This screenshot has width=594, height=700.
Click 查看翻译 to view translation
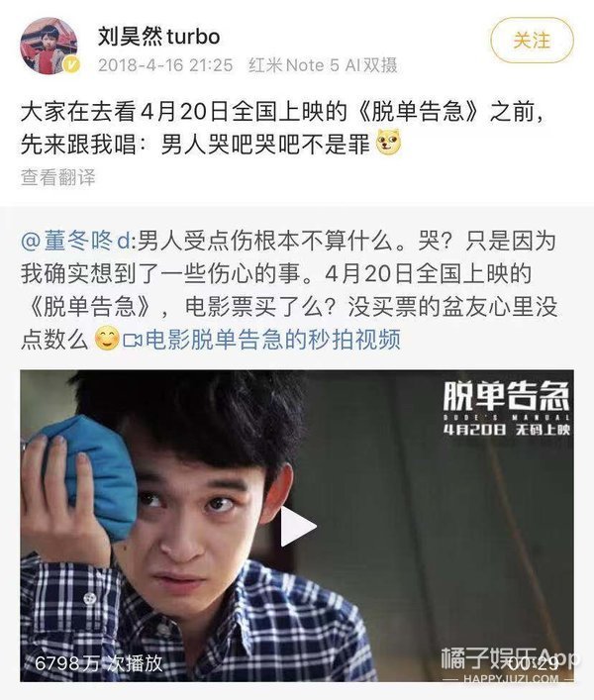[x=58, y=177]
